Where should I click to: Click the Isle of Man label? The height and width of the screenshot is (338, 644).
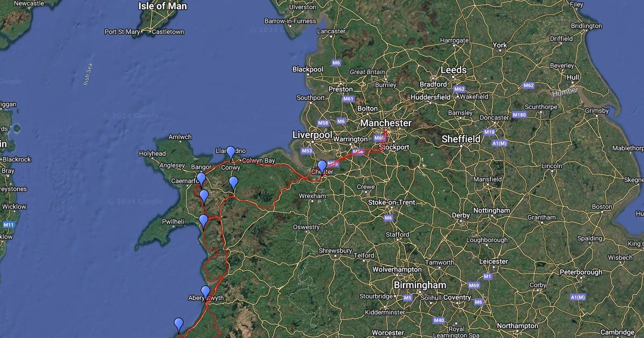(x=163, y=6)
